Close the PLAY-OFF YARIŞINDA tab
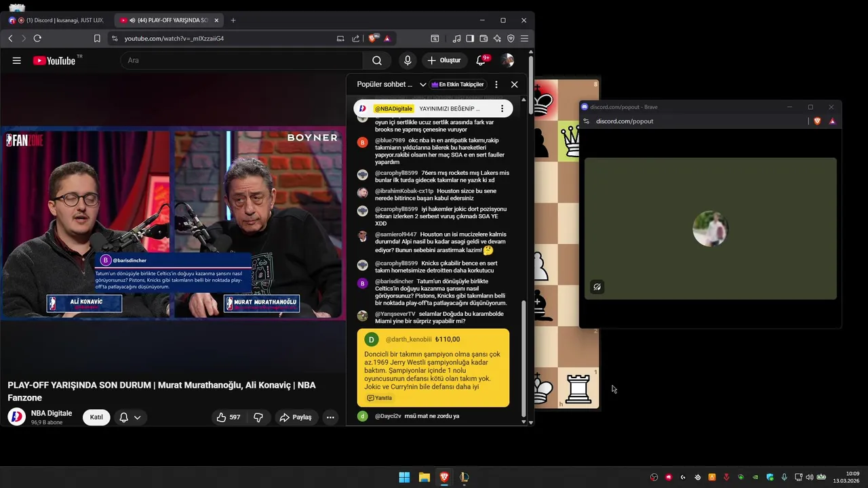 (x=216, y=20)
